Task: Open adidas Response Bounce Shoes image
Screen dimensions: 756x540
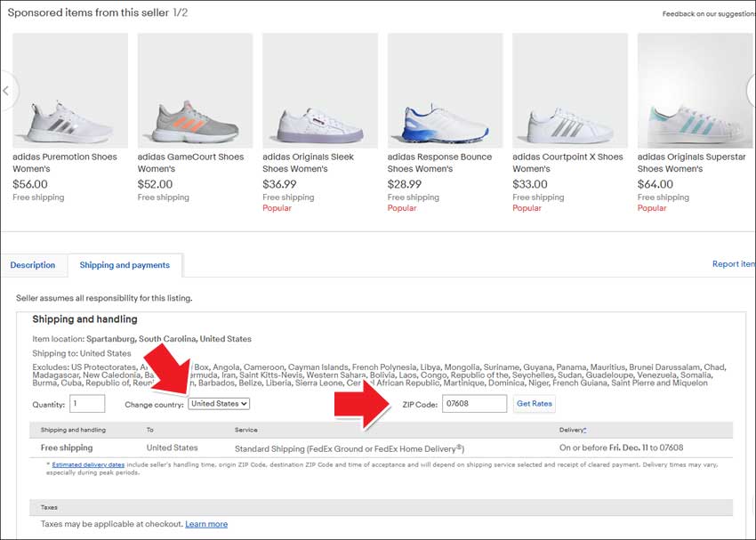Action: (x=445, y=91)
